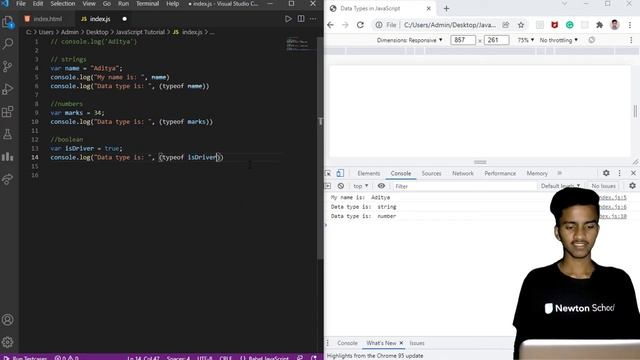Click the console Filter input
Screen dimensions: 640x360
point(464,186)
